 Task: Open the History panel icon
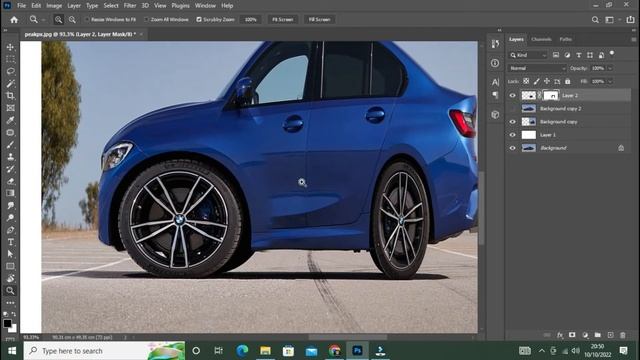click(495, 44)
